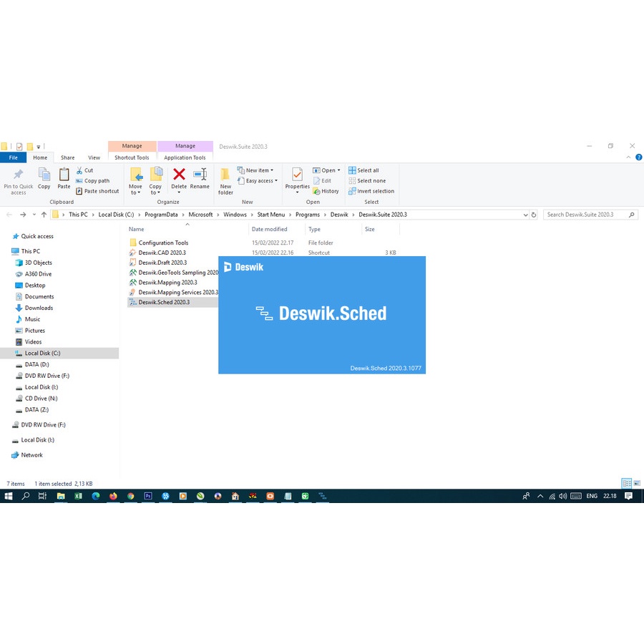Click Start Menu in the address breadcrumb
This screenshot has height=644, width=644.
271,215
